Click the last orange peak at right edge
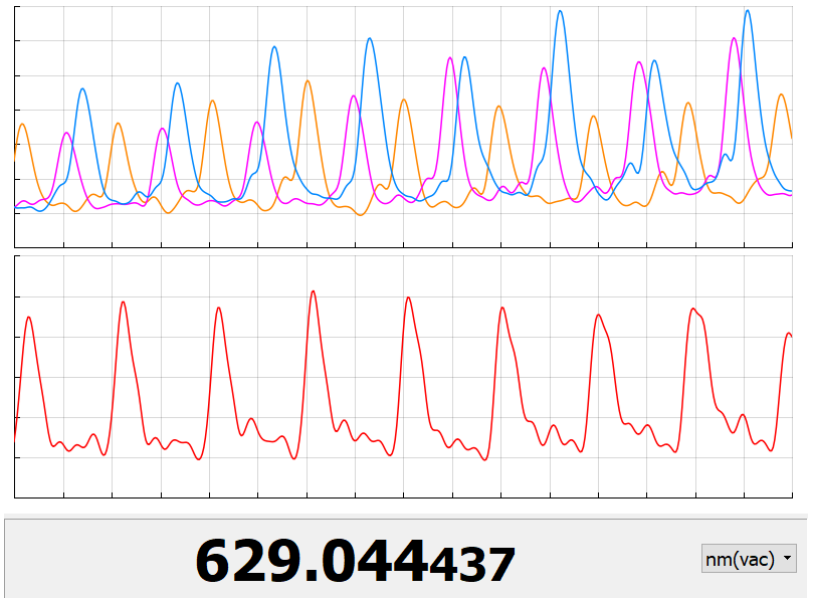The width and height of the screenshot is (818, 603). [781, 95]
